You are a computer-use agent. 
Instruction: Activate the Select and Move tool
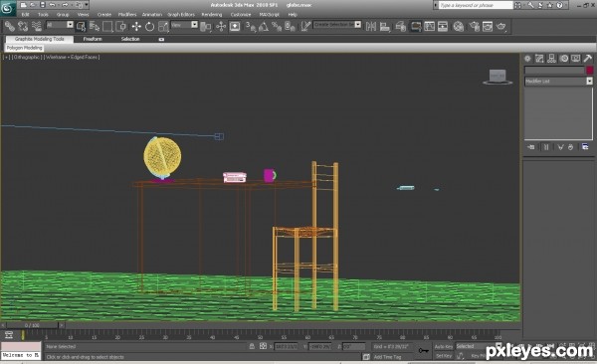[136, 26]
